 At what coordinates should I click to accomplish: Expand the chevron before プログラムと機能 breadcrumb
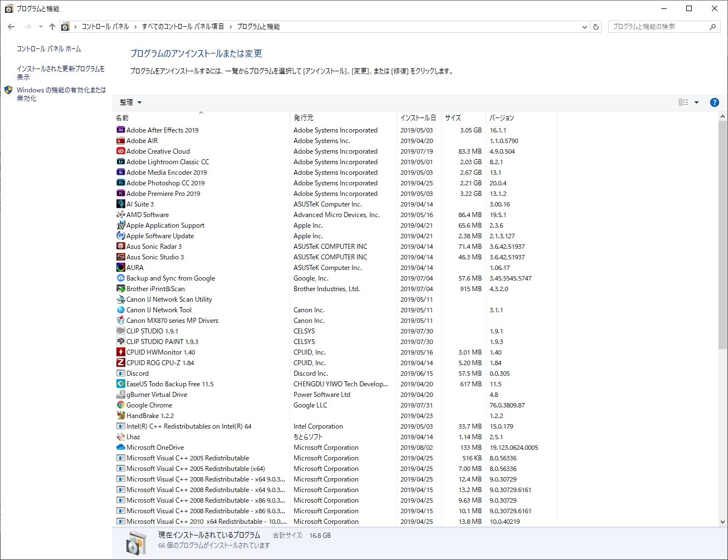coord(231,27)
